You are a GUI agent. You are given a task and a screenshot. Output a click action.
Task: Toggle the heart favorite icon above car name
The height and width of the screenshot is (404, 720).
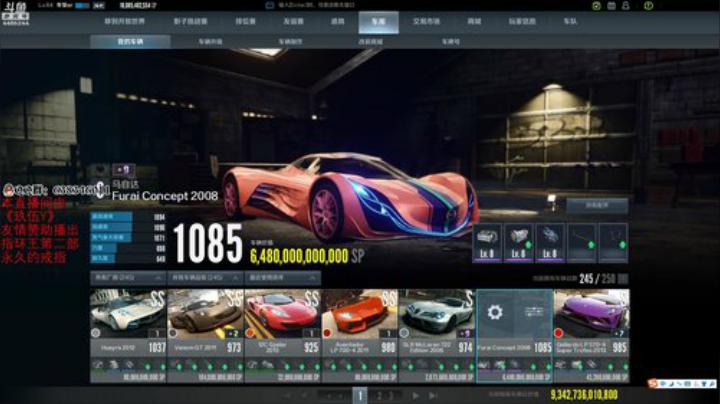(x=100, y=170)
